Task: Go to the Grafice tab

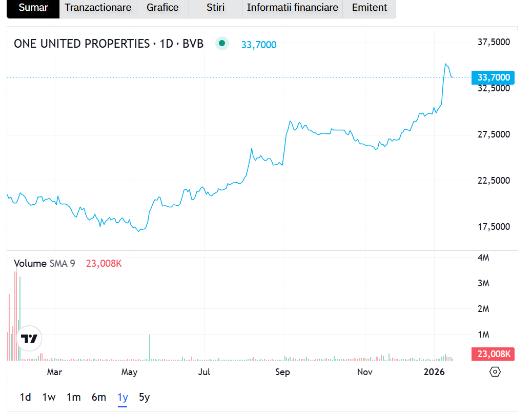Action: [162, 8]
